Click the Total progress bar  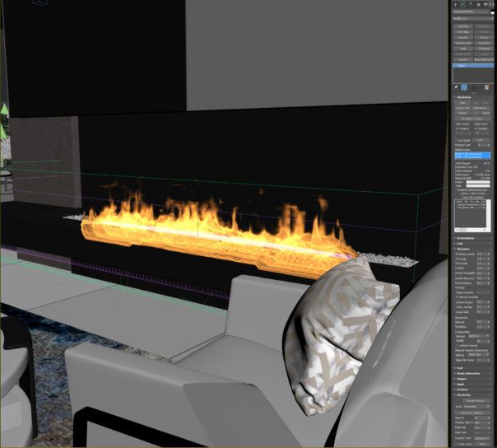[478, 186]
